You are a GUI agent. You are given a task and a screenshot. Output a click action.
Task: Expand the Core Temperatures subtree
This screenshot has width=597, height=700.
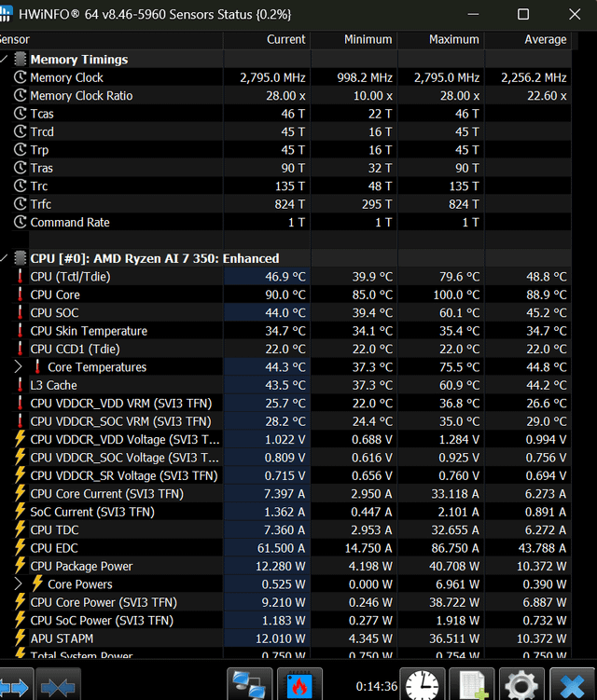pos(18,367)
